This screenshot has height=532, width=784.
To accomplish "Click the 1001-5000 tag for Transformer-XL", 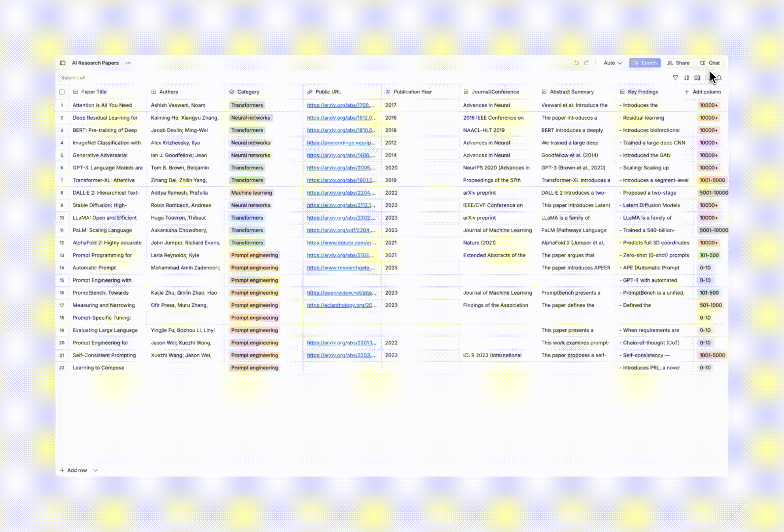I will [x=713, y=180].
